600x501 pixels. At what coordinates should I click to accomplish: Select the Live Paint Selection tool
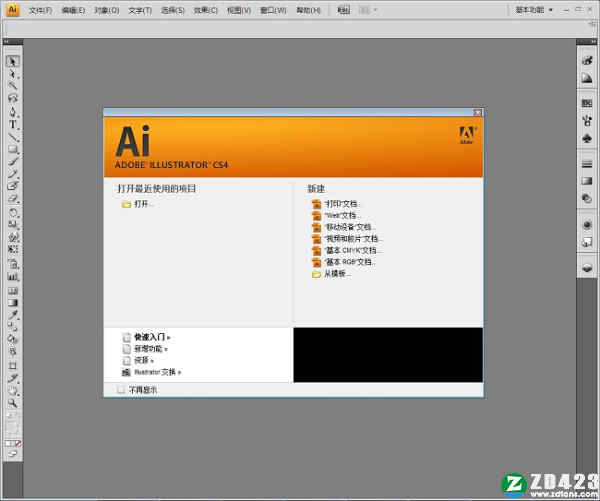(13, 351)
